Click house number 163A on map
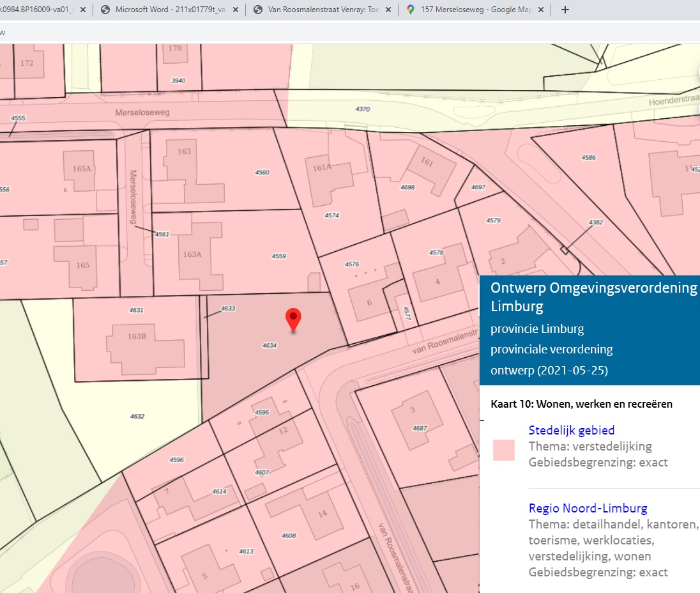The width and height of the screenshot is (700, 593). [192, 254]
